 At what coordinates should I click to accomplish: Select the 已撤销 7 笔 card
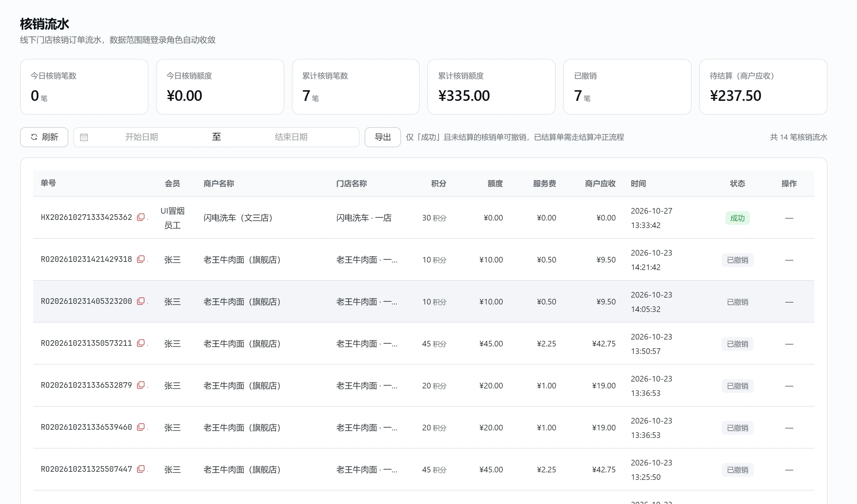coord(627,87)
